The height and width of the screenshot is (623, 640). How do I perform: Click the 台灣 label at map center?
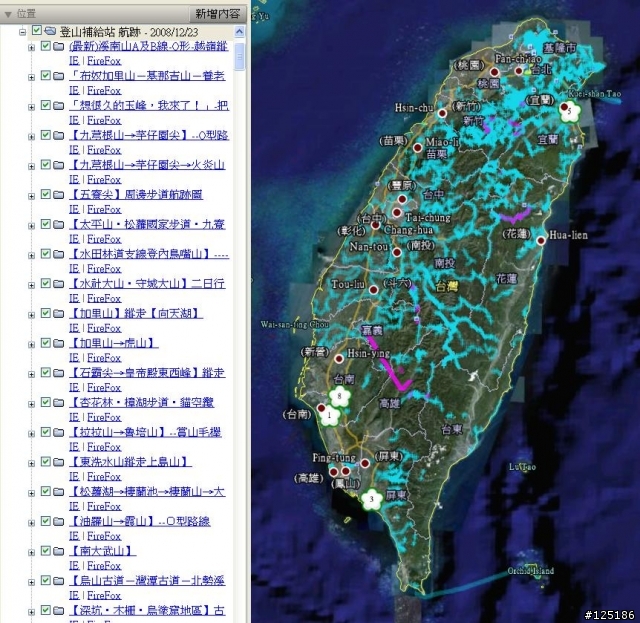tap(447, 286)
